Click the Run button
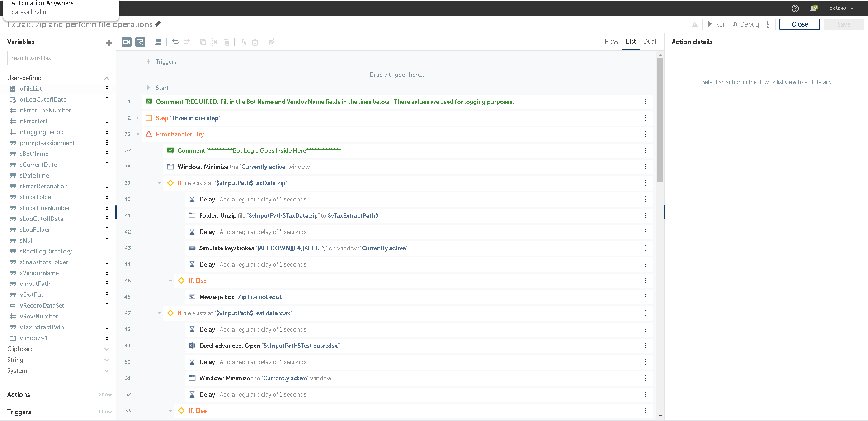The height and width of the screenshot is (421, 868). tap(717, 24)
